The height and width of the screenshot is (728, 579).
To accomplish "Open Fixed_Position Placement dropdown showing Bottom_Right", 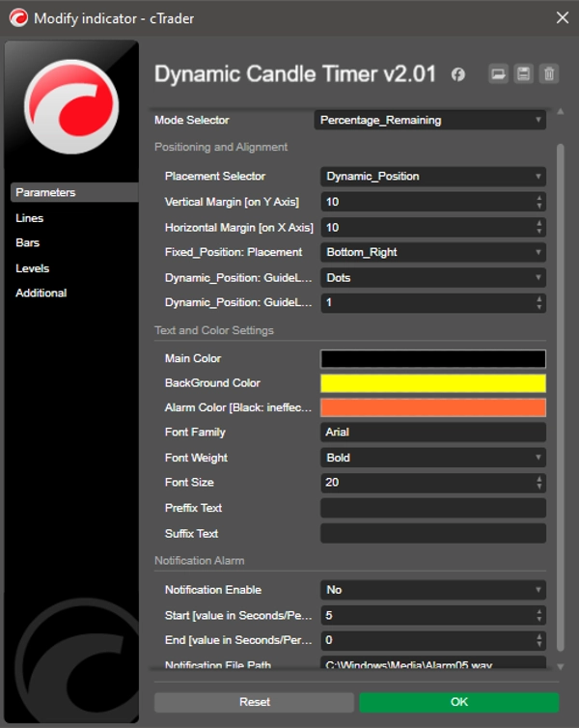I will tap(433, 252).
